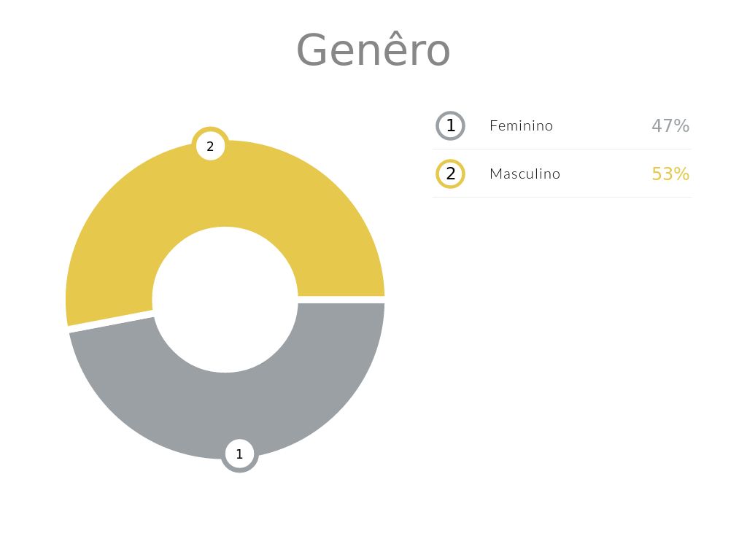This screenshot has width=747, height=560.
Task: Select the Feminino legend label
Action: [521, 125]
